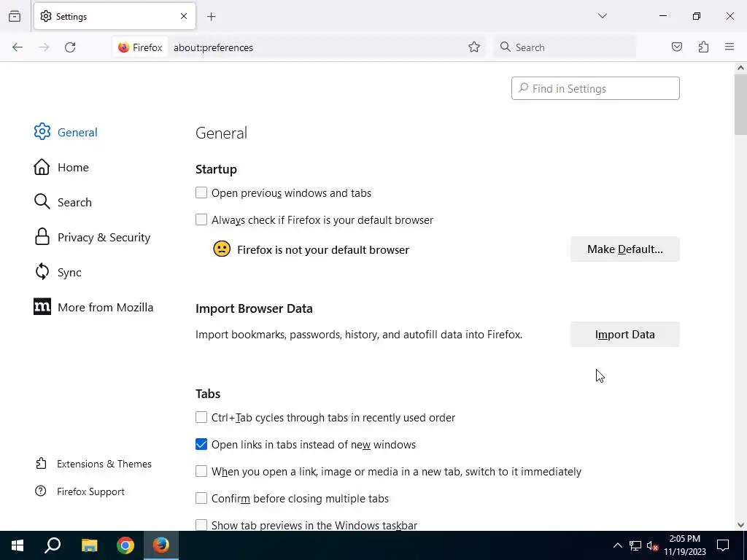Click the sad face default browser icon
This screenshot has width=747, height=560.
coord(222,249)
